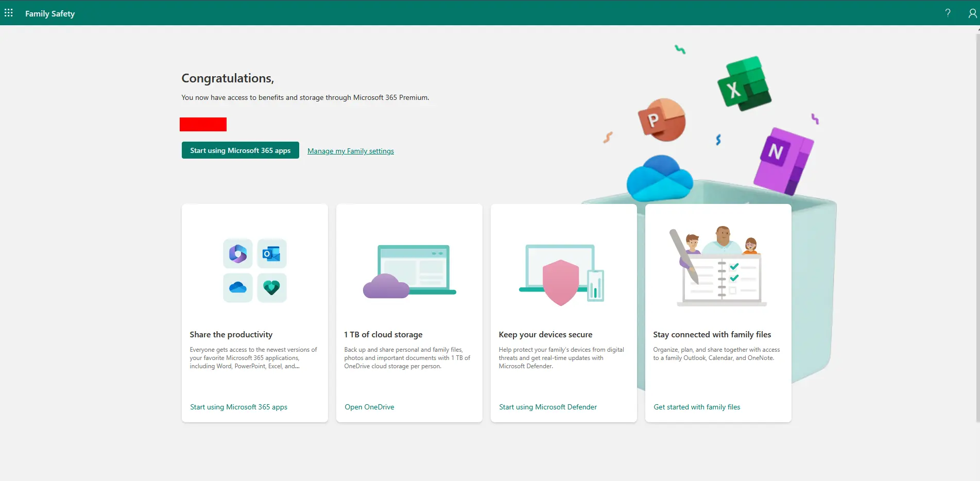Click the 1 TB of cloud storage heading
This screenshot has width=980, height=481.
pyautogui.click(x=383, y=335)
